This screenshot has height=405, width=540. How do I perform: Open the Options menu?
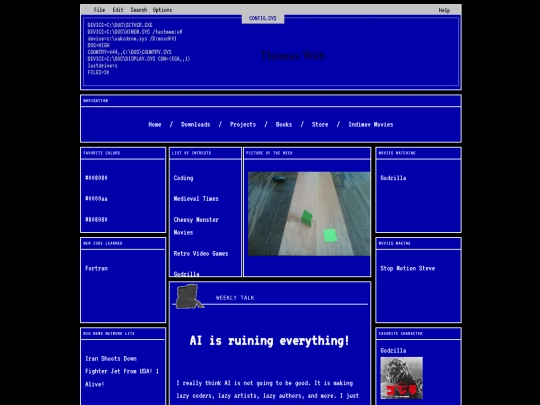click(162, 10)
